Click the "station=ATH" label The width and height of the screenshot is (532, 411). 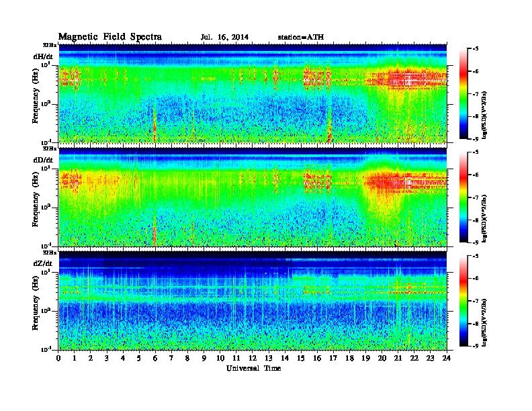pos(301,37)
